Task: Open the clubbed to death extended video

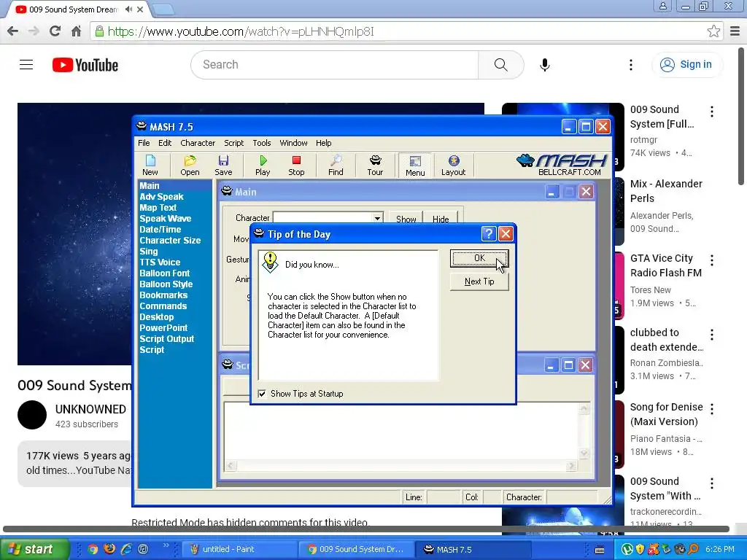Action: (x=667, y=340)
